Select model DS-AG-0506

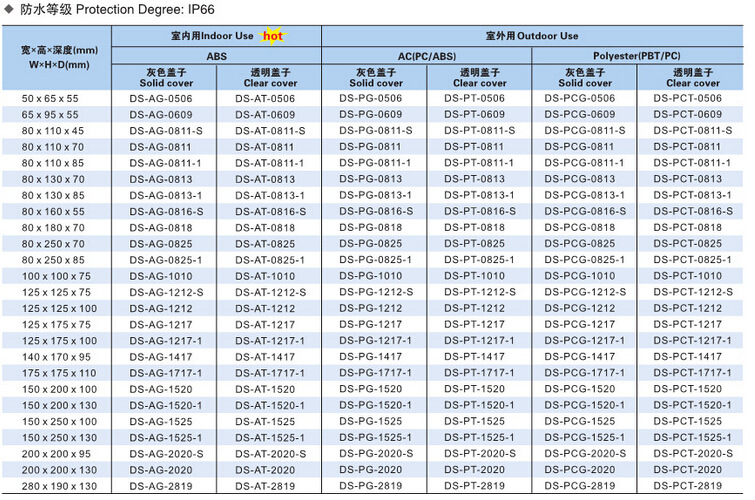[163, 98]
